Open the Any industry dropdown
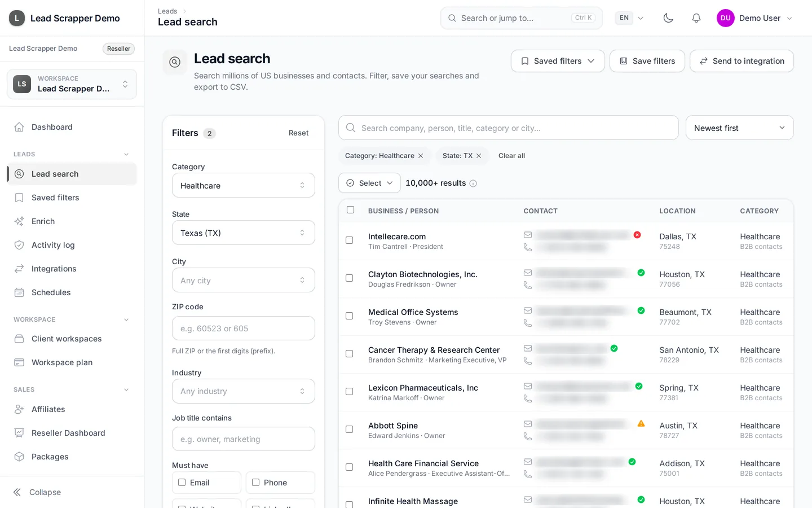812x508 pixels. [244, 391]
